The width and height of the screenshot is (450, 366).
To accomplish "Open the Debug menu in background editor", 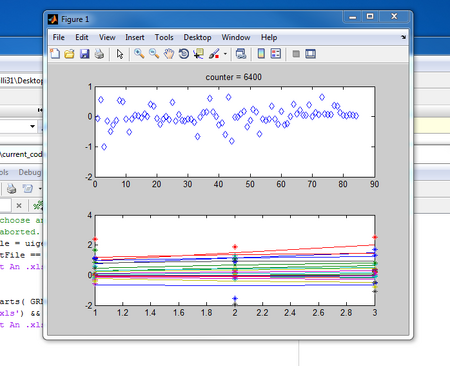I will pyautogui.click(x=29, y=172).
